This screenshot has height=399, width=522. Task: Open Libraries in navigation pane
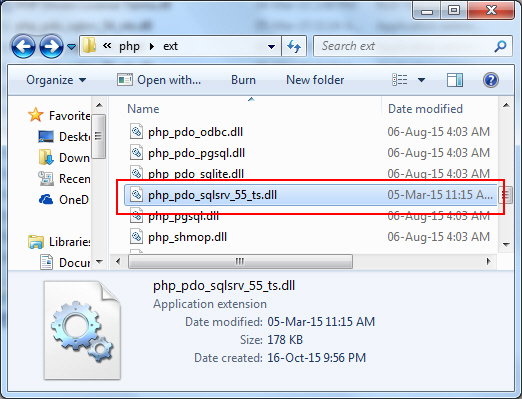point(70,242)
